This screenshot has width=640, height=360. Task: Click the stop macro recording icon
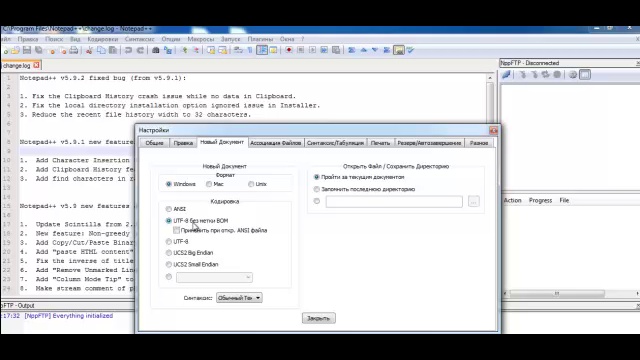click(x=300, y=50)
